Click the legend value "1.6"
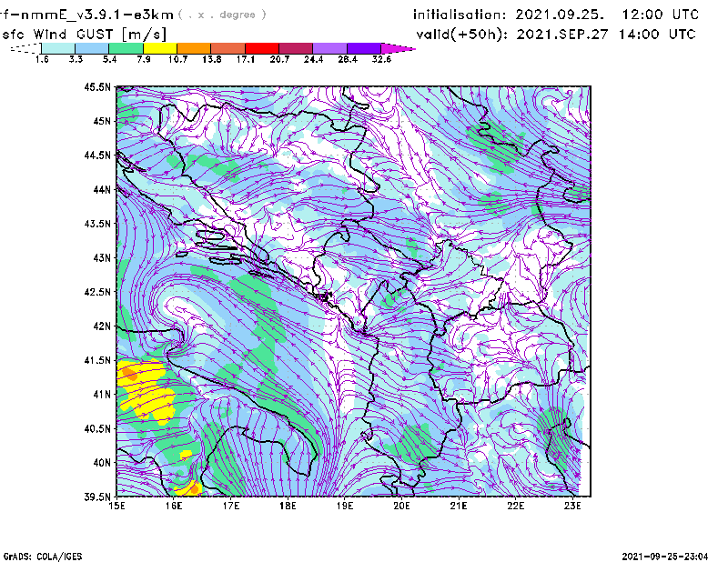Image resolution: width=728 pixels, height=562 pixels. coord(42,59)
